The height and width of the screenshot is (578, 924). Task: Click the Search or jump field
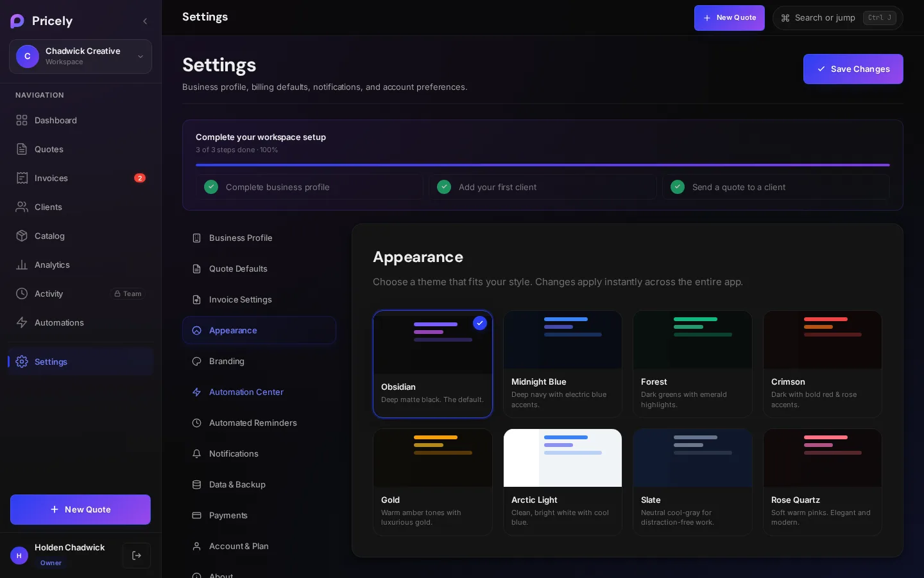pos(837,18)
